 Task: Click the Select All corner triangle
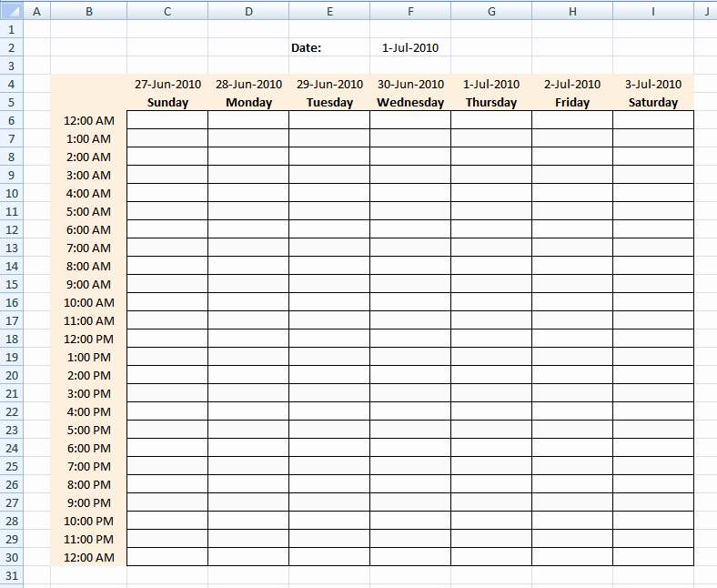pos(12,11)
